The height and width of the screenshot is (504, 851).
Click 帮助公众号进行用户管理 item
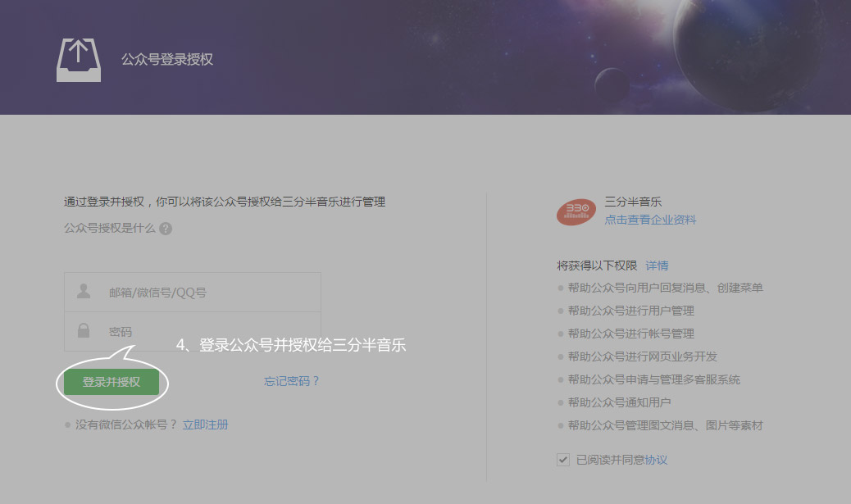(x=631, y=311)
